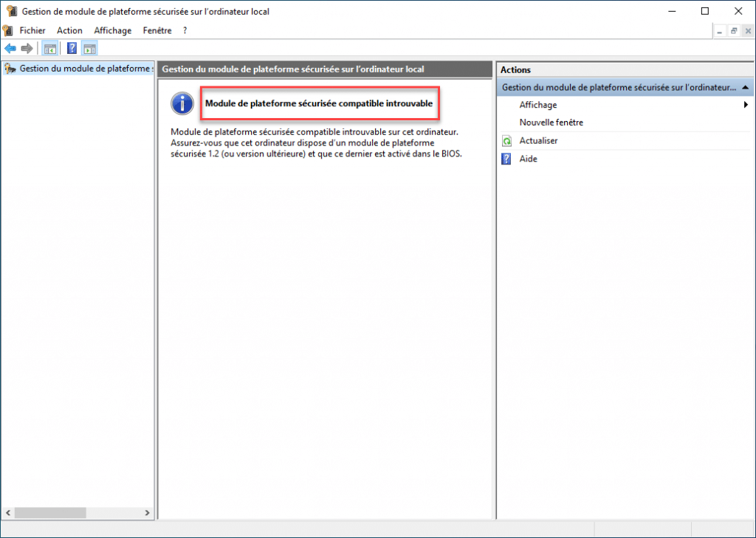Restore the inner MMC child window
This screenshot has height=538, width=756.
[734, 30]
